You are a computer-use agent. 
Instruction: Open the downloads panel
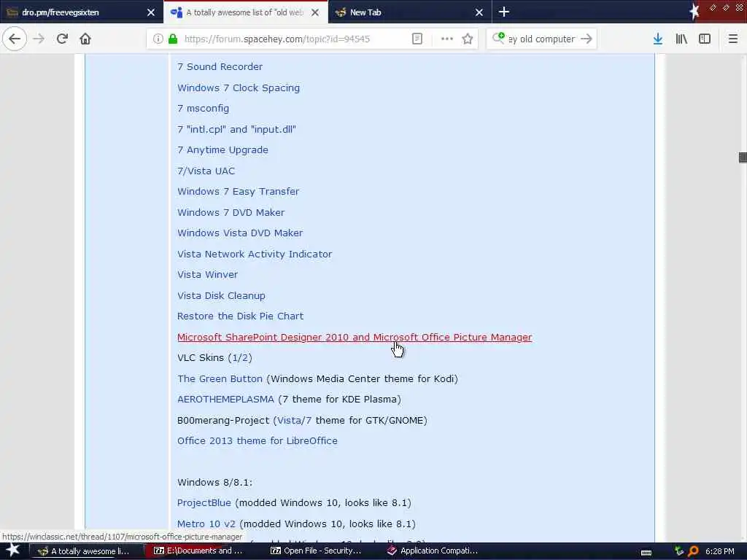coord(658,39)
